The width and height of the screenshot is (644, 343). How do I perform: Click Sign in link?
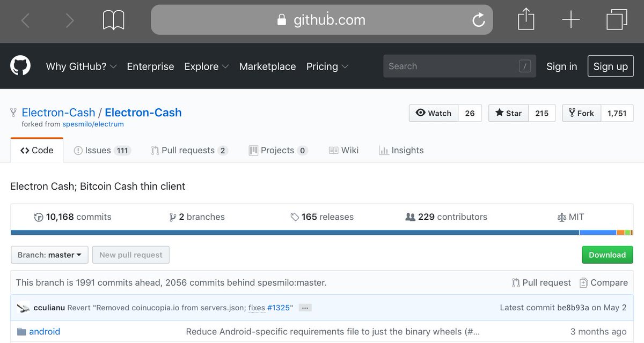[561, 66]
